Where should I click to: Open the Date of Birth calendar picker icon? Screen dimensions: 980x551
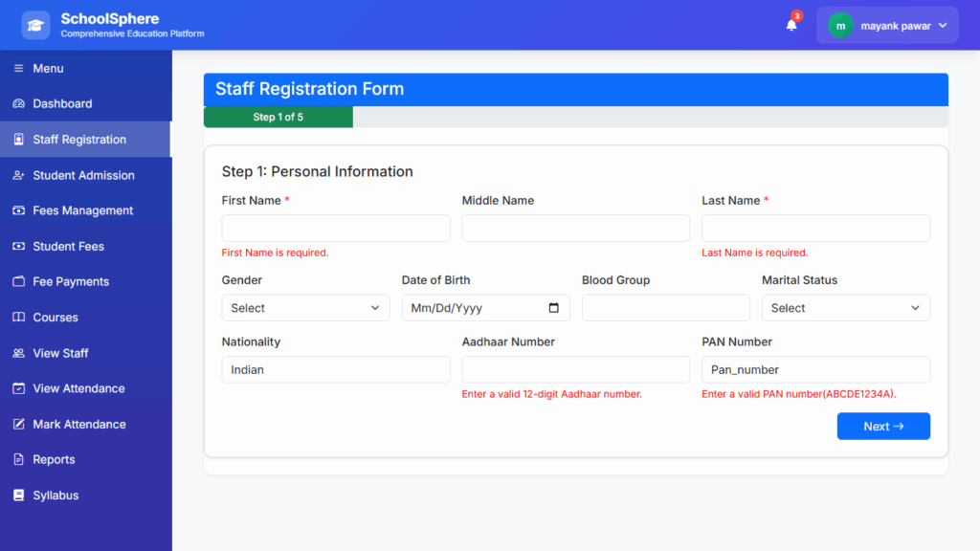(x=554, y=308)
